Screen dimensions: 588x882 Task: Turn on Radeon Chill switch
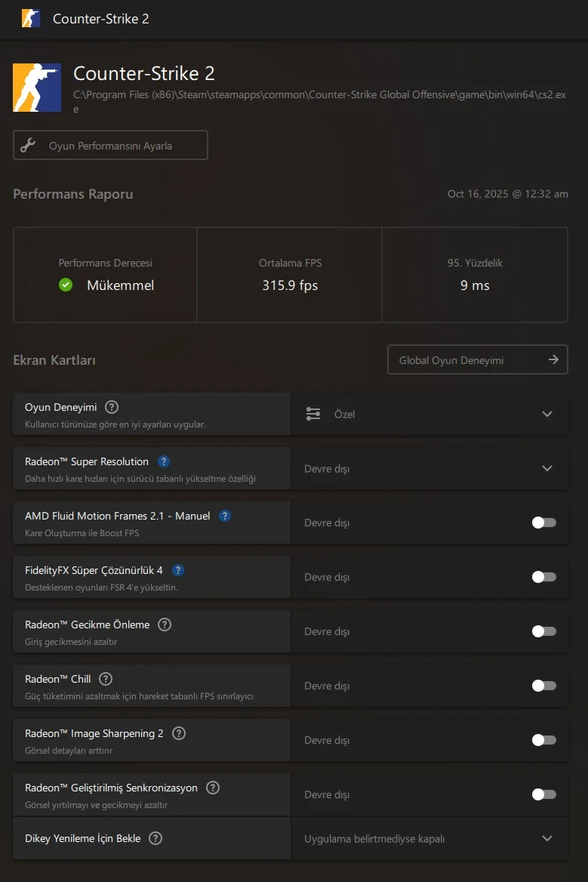point(543,686)
